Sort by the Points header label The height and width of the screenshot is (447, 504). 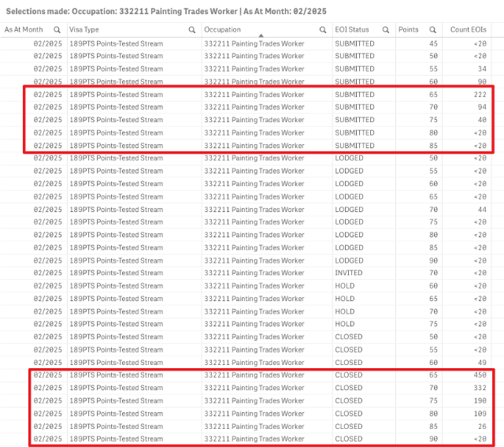pos(409,29)
